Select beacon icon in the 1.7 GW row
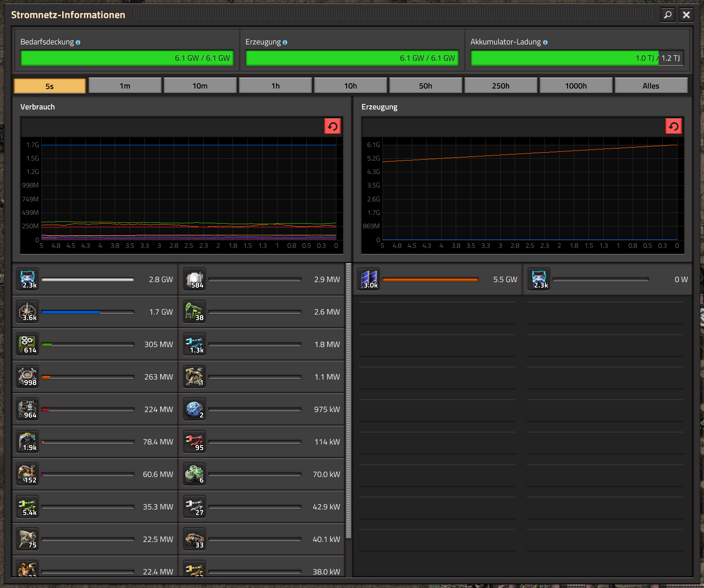The width and height of the screenshot is (704, 588). click(x=28, y=312)
